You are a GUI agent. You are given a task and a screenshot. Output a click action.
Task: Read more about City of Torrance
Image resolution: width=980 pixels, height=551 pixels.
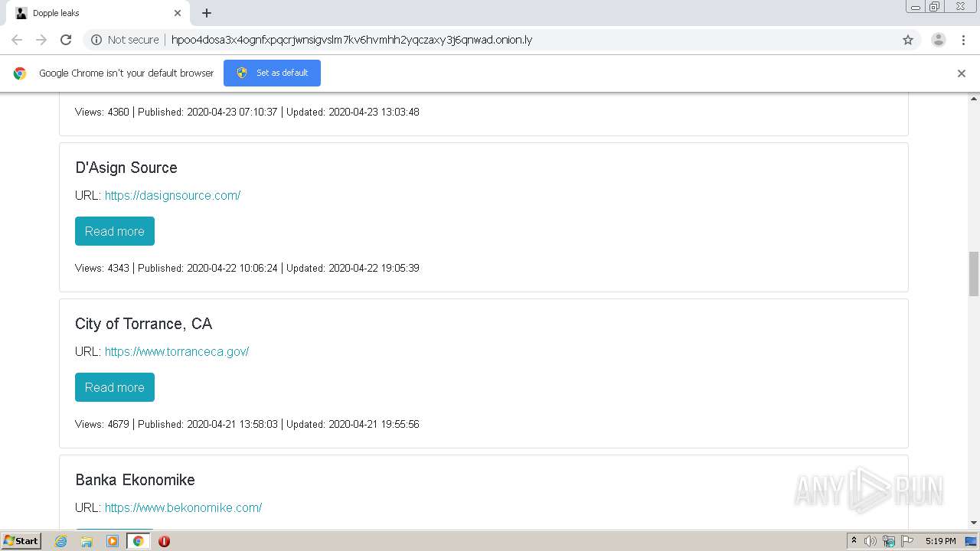pos(115,387)
